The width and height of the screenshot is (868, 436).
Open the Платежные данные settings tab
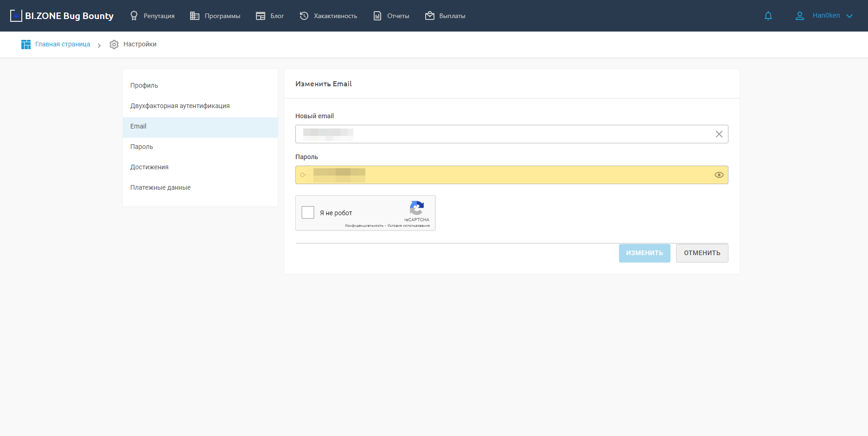160,187
